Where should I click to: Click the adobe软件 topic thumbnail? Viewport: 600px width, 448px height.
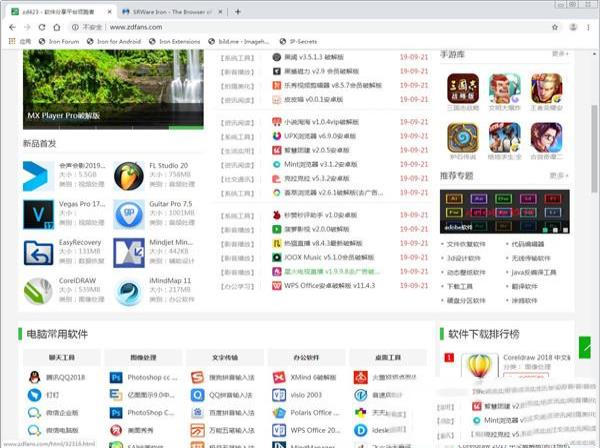[505, 212]
